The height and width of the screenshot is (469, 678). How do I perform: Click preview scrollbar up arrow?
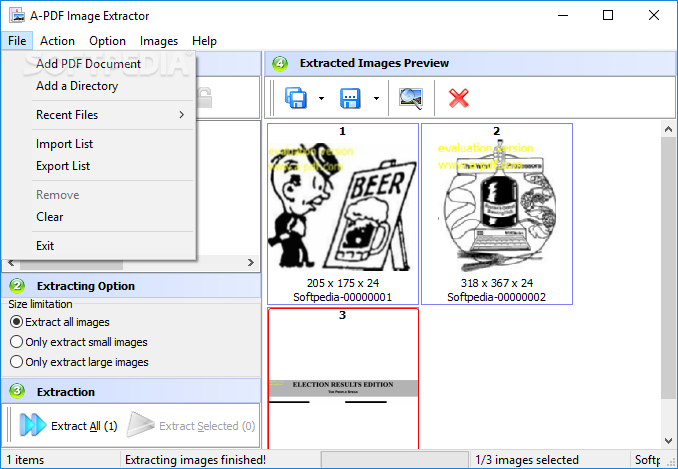(x=668, y=129)
